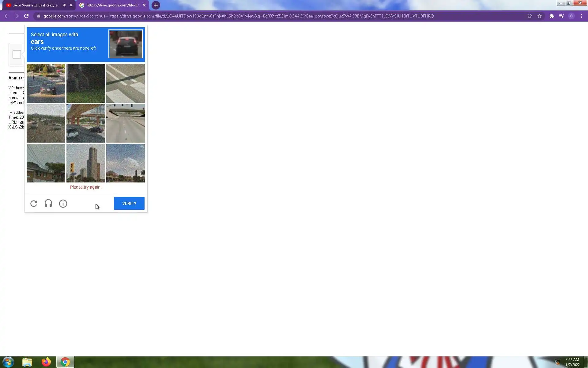The width and height of the screenshot is (588, 368).
Task: Click the reCAPTCHA reload challenge icon
Action: 34,204
